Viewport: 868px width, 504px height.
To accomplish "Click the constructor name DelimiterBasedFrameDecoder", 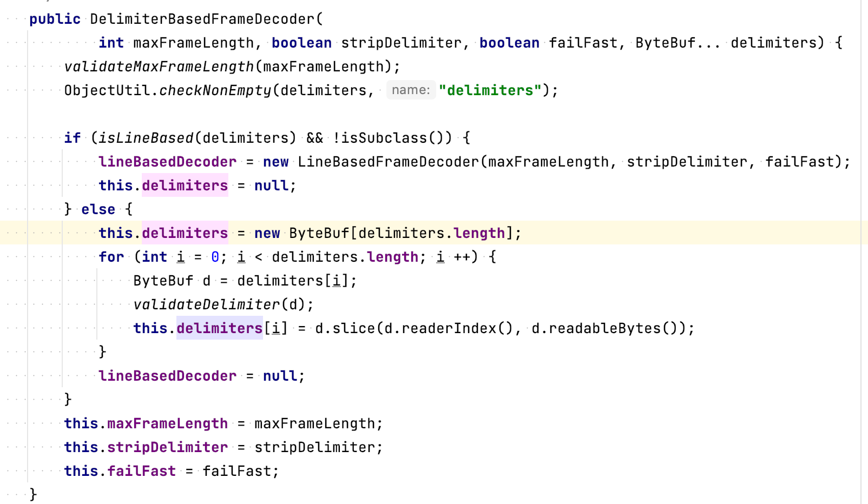I will coord(202,19).
